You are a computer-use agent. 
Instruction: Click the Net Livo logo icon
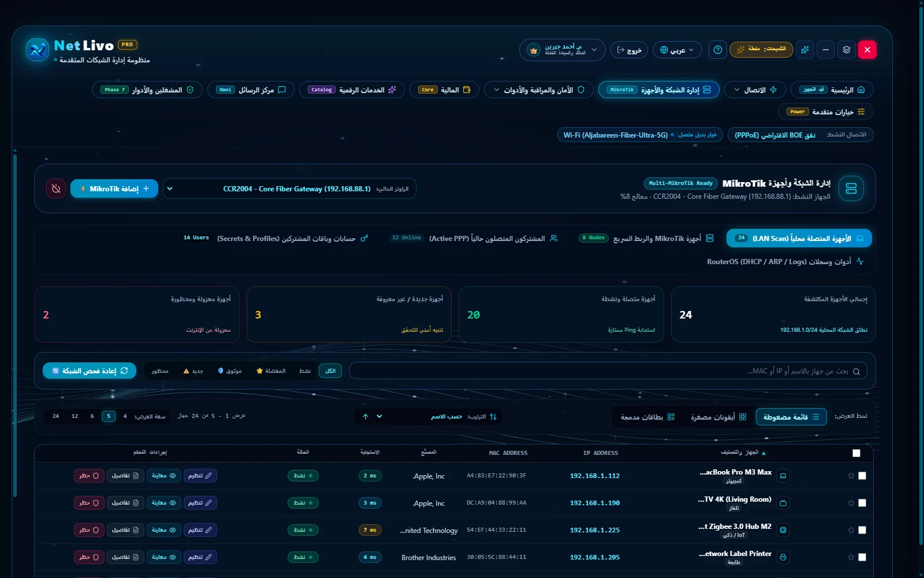(x=38, y=50)
